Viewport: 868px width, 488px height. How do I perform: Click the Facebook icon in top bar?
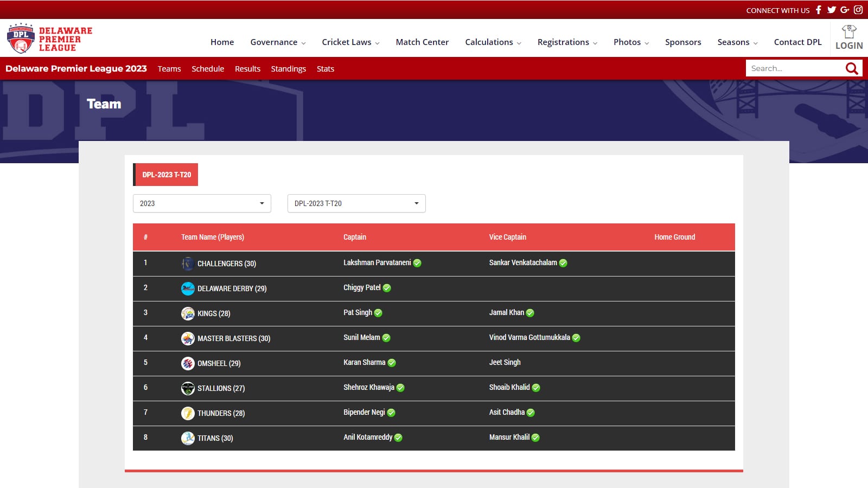(x=819, y=10)
